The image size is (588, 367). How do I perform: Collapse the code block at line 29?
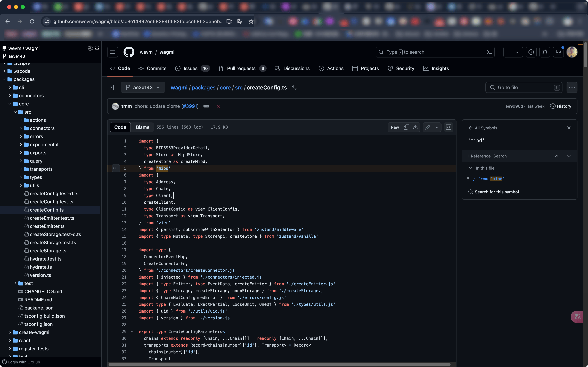[132, 332]
